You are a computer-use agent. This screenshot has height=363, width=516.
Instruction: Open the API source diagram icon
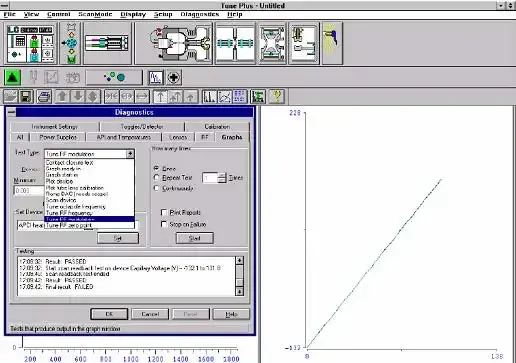coord(173,43)
